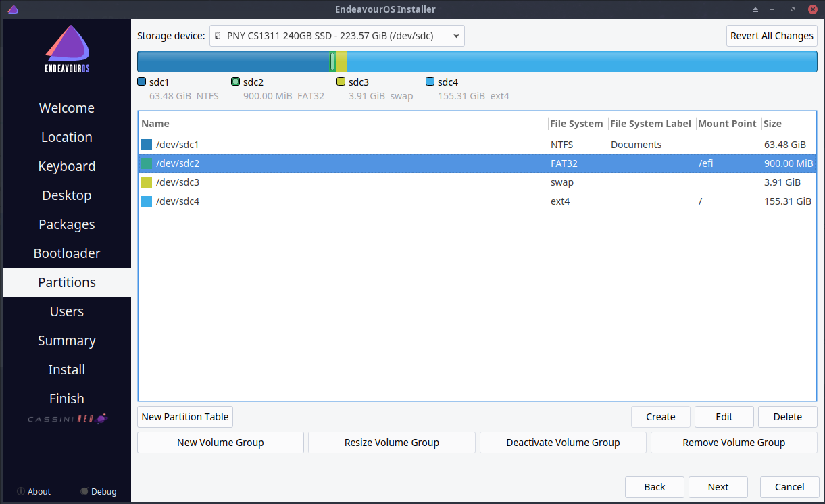
Task: Click the 'NTFS' file system cell in table
Action: (562, 145)
